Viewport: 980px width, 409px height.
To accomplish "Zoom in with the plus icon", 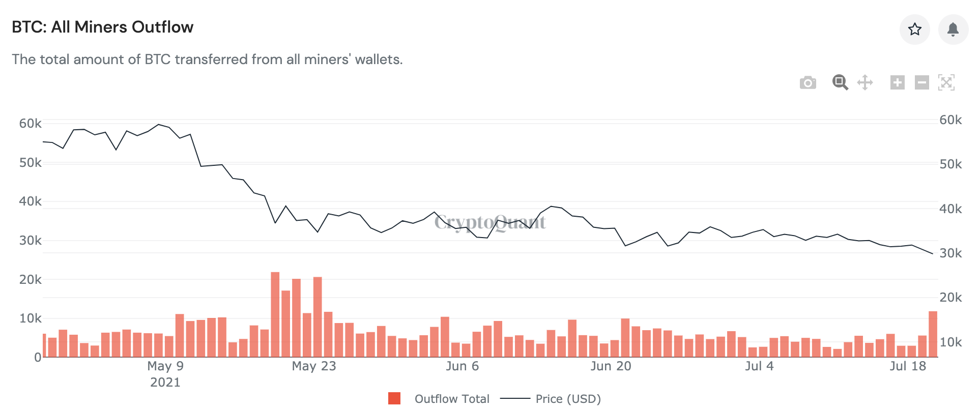I will coord(897,82).
